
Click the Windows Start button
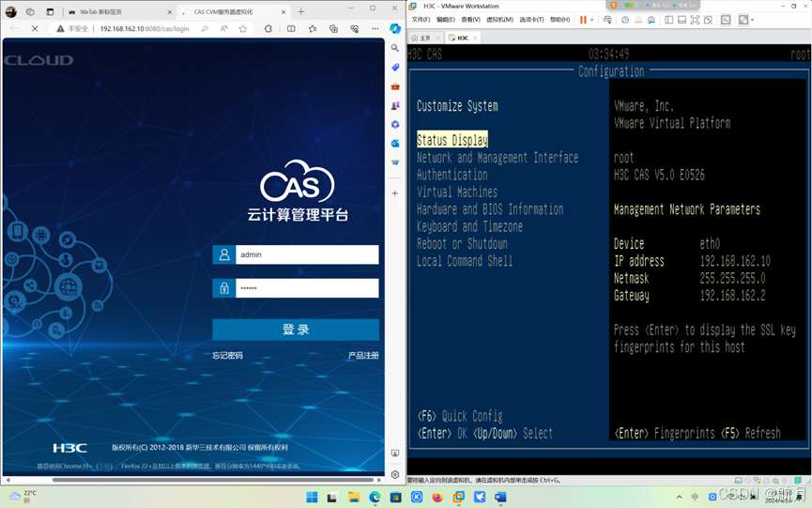tap(312, 497)
